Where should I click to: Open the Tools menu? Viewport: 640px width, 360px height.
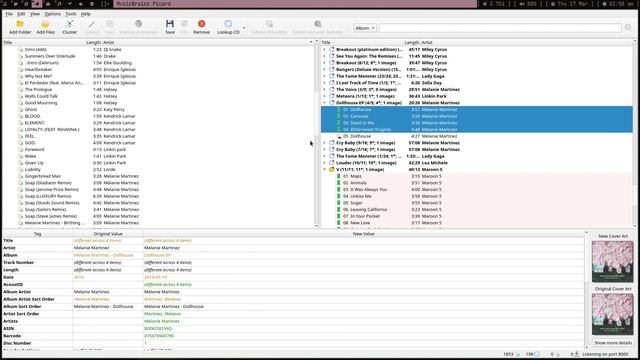tap(71, 14)
